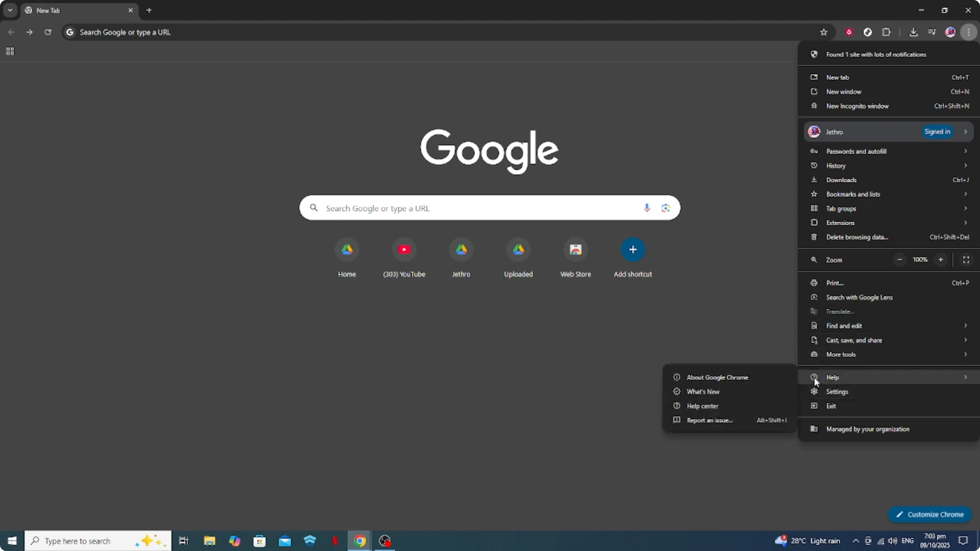Open the Extensions puzzle piece icon
This screenshot has width=980, height=551.
click(x=887, y=32)
